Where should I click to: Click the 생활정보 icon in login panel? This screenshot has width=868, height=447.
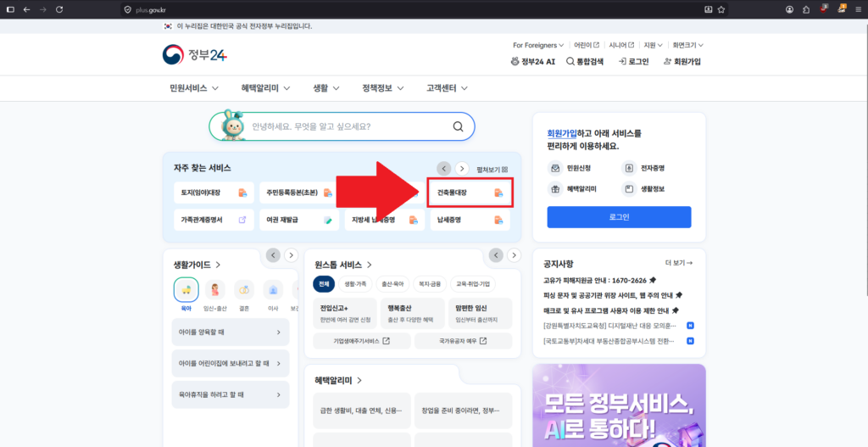(x=629, y=189)
